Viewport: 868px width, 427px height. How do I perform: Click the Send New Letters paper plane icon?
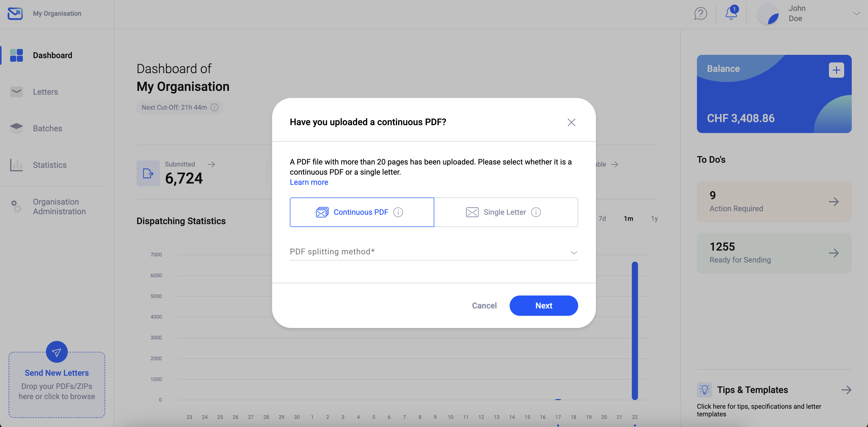57,352
